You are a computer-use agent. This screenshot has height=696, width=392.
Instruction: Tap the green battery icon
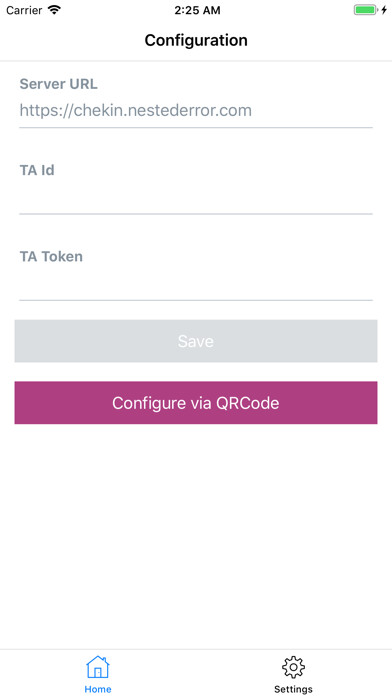tap(365, 10)
